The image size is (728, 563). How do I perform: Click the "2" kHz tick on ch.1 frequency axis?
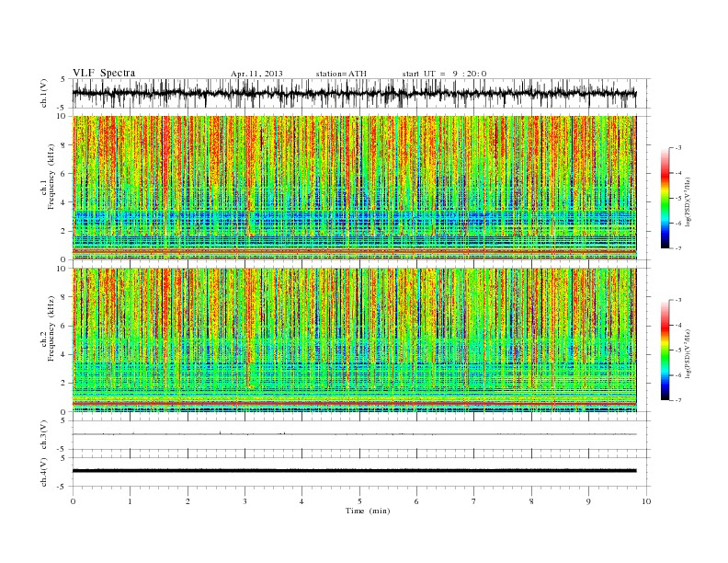click(64, 231)
